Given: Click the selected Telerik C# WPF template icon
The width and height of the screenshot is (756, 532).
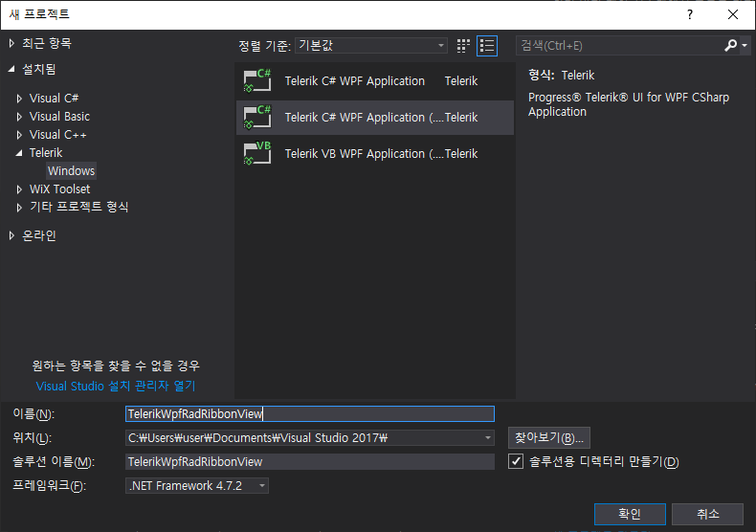Looking at the screenshot, I should click(x=257, y=117).
